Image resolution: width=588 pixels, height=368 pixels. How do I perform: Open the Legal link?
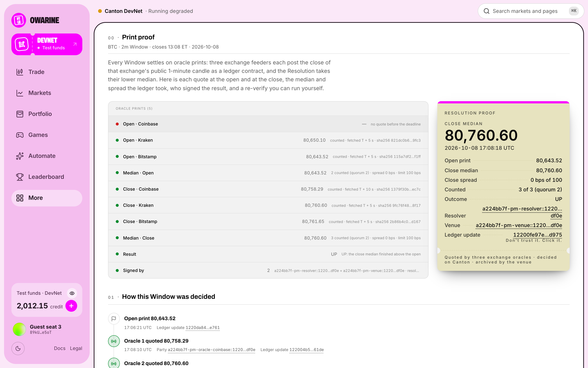(x=76, y=348)
